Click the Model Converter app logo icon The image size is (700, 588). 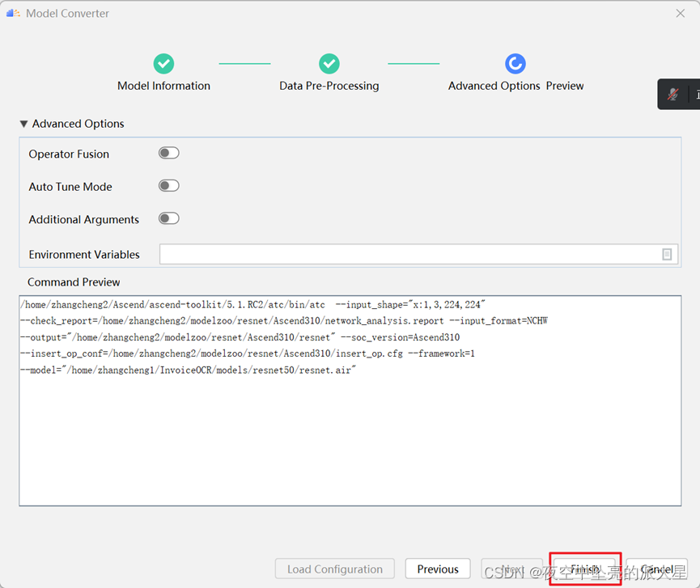pyautogui.click(x=13, y=14)
